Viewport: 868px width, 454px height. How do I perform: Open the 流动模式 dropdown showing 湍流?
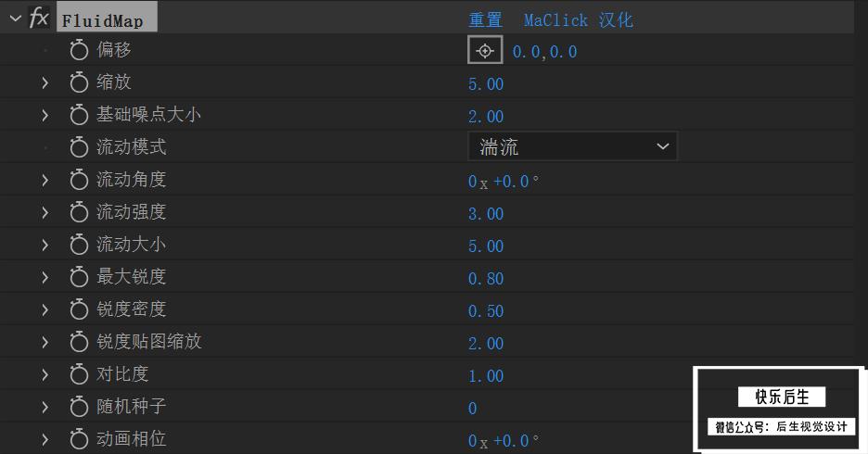572,146
